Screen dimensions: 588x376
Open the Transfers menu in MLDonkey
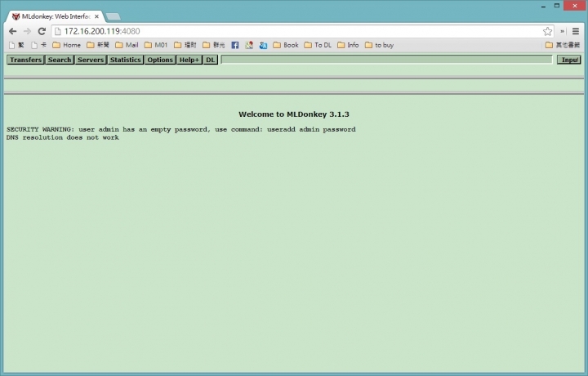point(25,60)
